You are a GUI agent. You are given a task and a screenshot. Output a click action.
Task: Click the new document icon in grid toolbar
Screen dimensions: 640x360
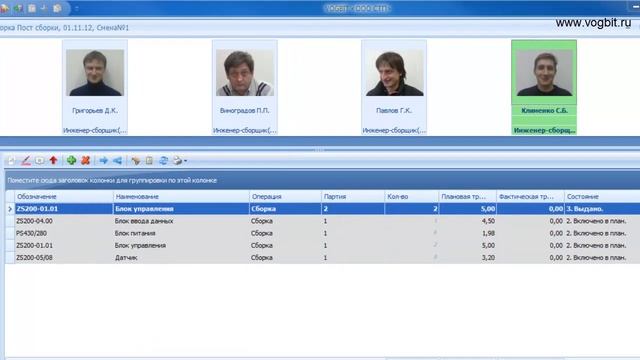[12, 160]
